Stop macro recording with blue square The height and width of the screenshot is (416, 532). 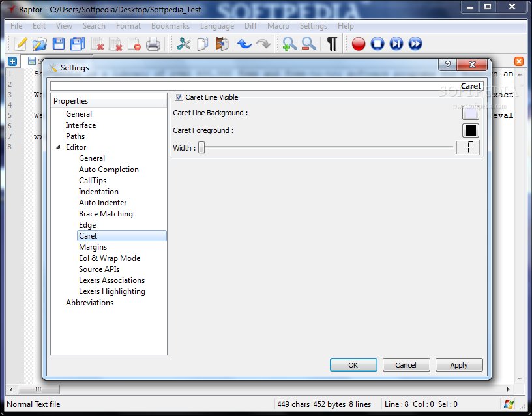tap(377, 44)
